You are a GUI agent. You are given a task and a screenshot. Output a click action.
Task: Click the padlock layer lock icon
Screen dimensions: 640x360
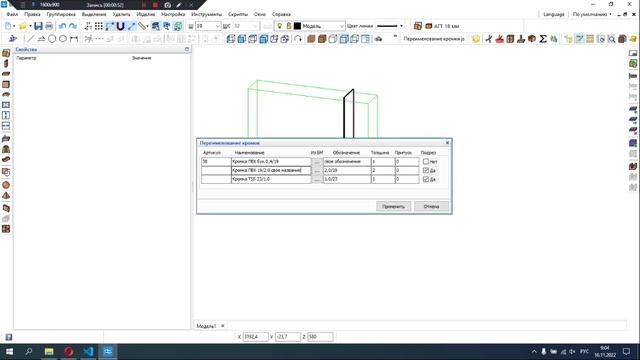pos(289,26)
